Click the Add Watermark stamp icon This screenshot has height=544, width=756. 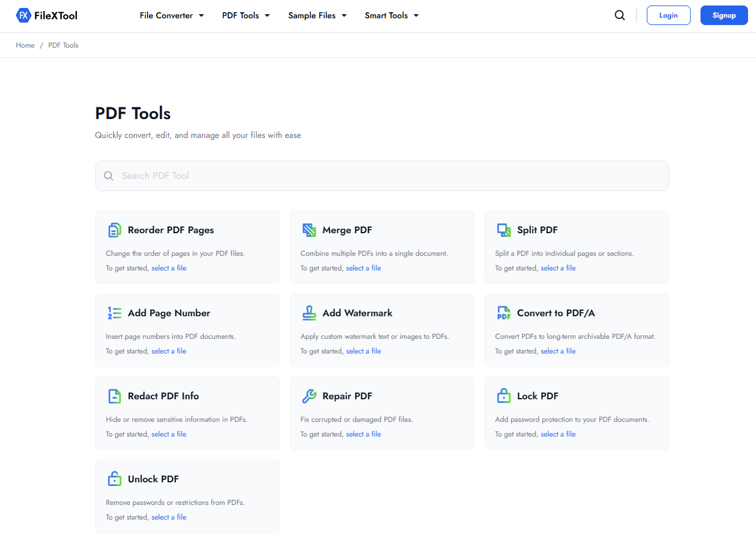tap(309, 313)
